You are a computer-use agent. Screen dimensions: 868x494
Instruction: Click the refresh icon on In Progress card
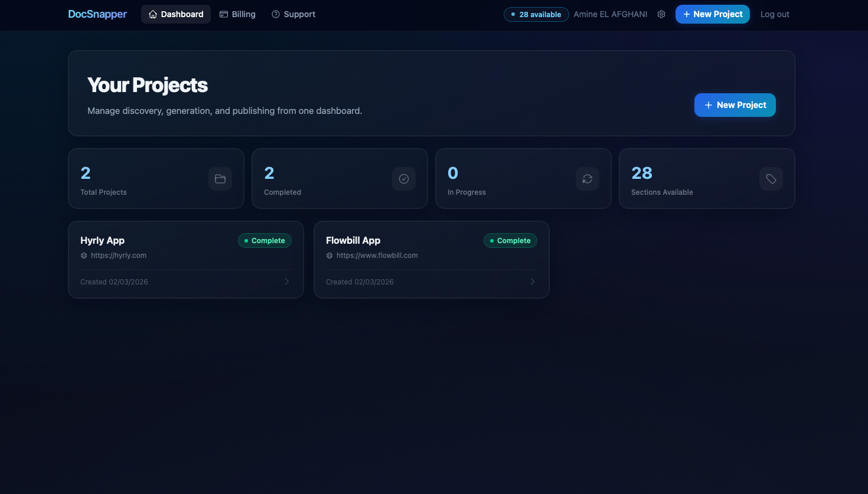tap(588, 178)
